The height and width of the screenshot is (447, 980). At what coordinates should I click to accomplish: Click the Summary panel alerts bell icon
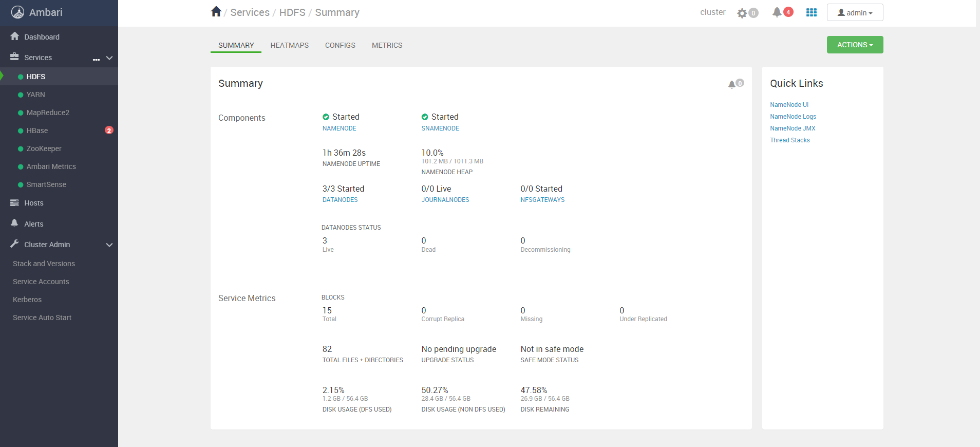tap(732, 84)
